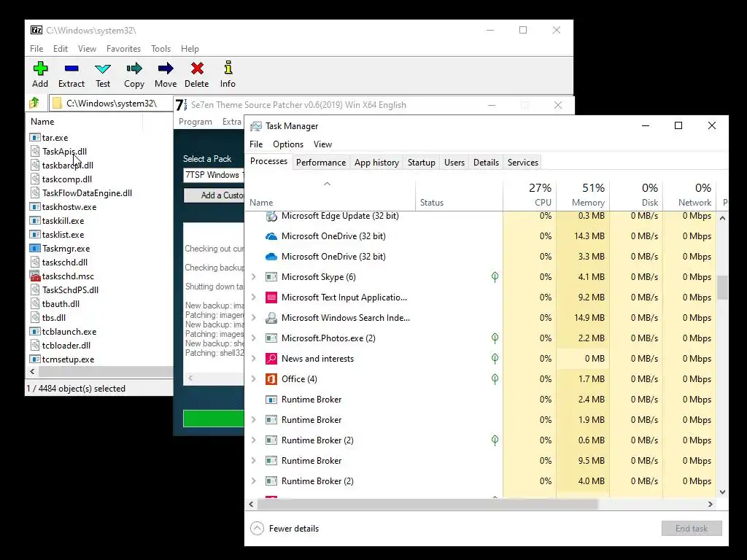Expand the Microsoft.Photos.exe (2) group
Image resolution: width=747 pixels, height=560 pixels.
(253, 338)
